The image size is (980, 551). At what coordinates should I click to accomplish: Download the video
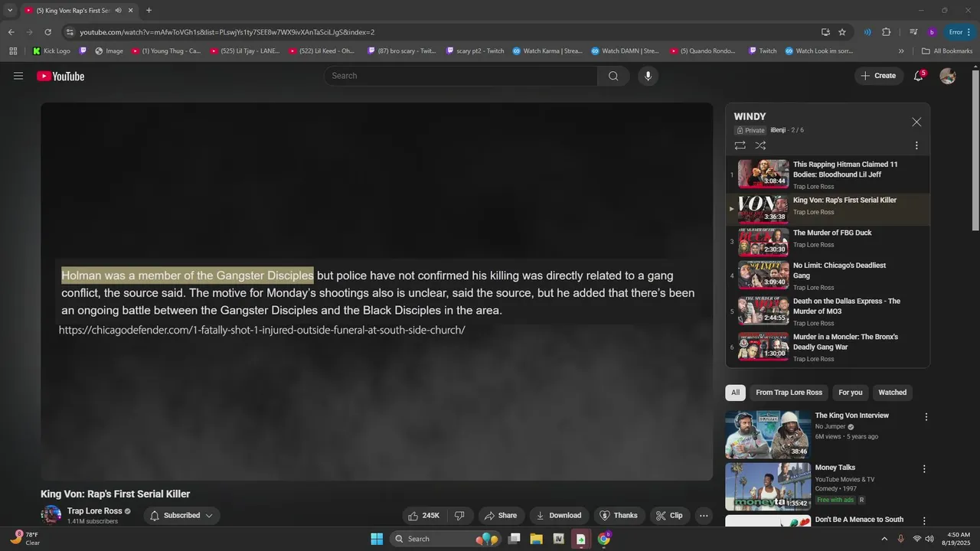click(x=559, y=516)
